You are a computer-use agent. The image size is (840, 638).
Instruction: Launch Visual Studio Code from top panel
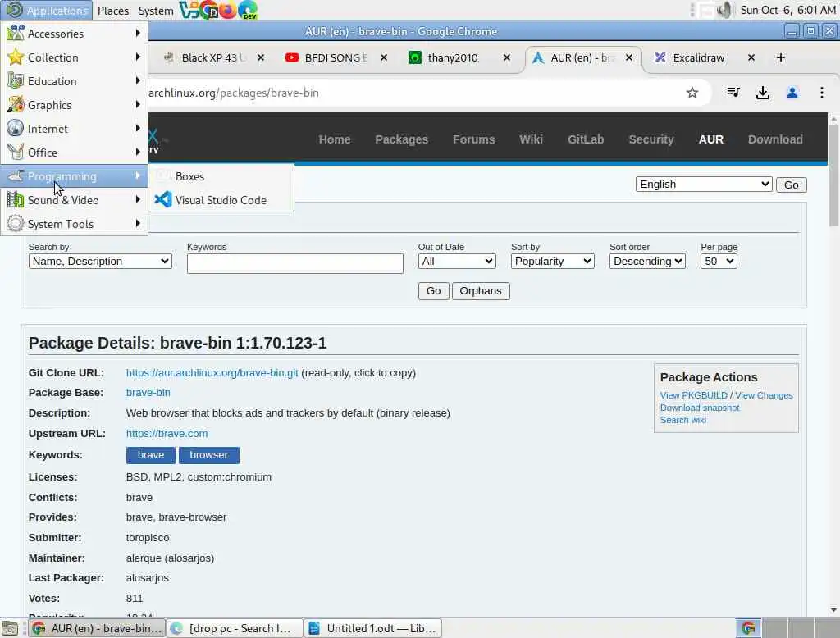tap(189, 10)
